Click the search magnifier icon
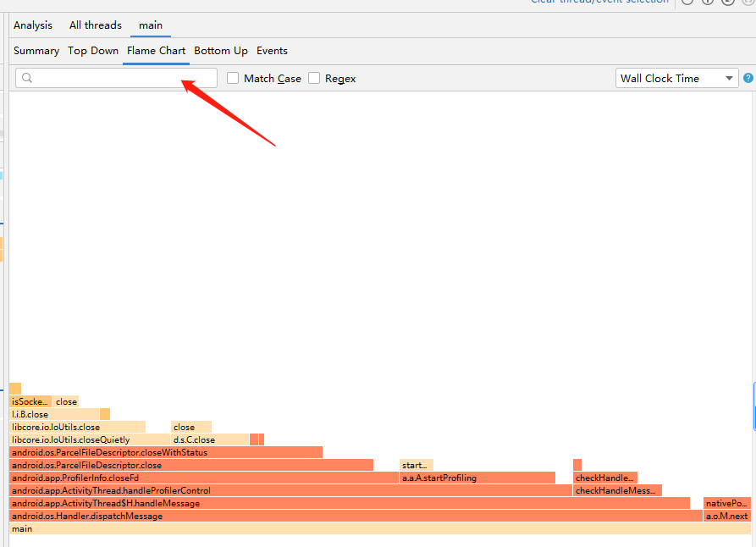 point(27,77)
